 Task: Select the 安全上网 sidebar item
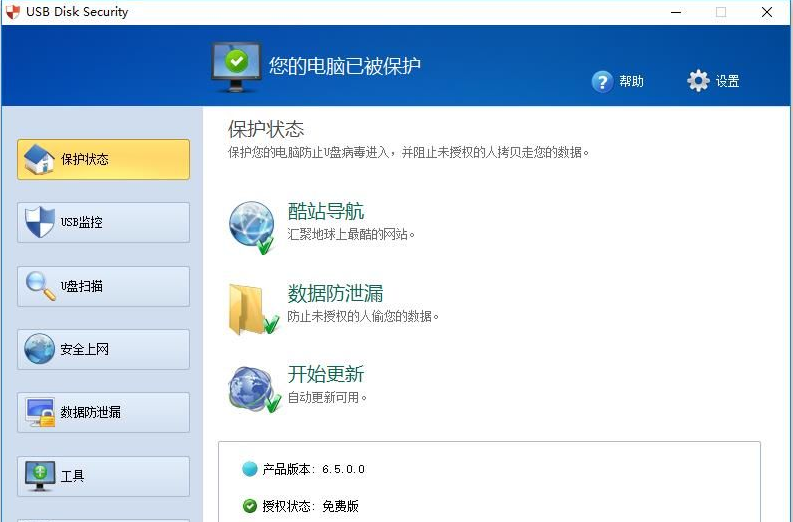pyautogui.click(x=103, y=350)
